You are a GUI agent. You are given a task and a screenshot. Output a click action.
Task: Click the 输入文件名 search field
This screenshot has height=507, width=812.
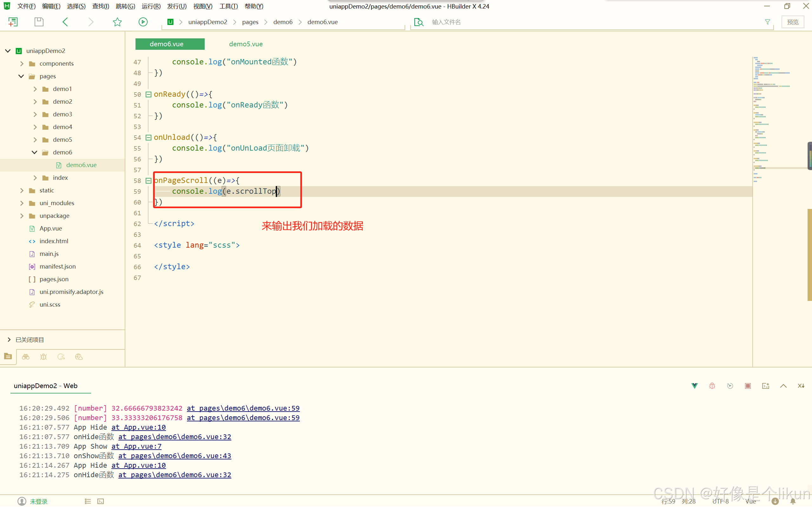pos(446,22)
